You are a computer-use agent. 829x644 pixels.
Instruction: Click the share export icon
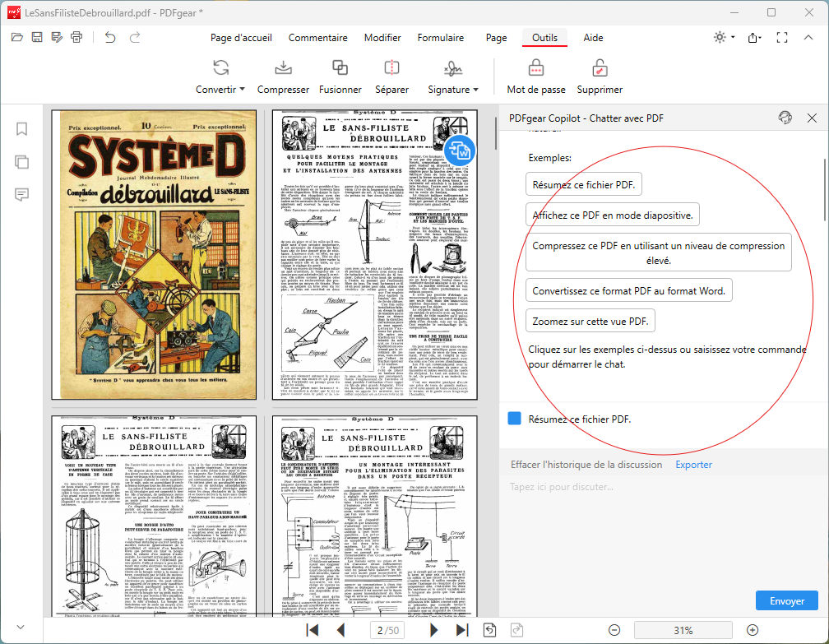754,37
